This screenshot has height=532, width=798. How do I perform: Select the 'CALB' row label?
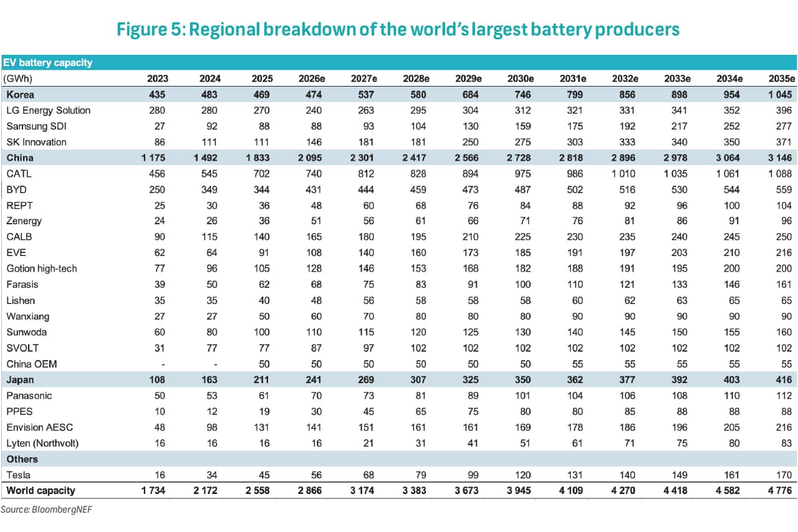[19, 237]
